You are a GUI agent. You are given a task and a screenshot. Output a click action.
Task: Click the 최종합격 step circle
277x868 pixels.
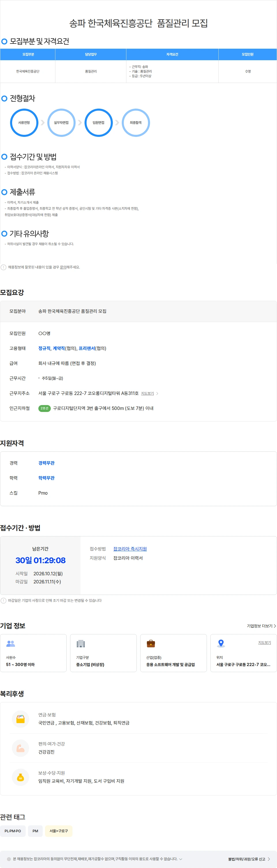click(136, 123)
